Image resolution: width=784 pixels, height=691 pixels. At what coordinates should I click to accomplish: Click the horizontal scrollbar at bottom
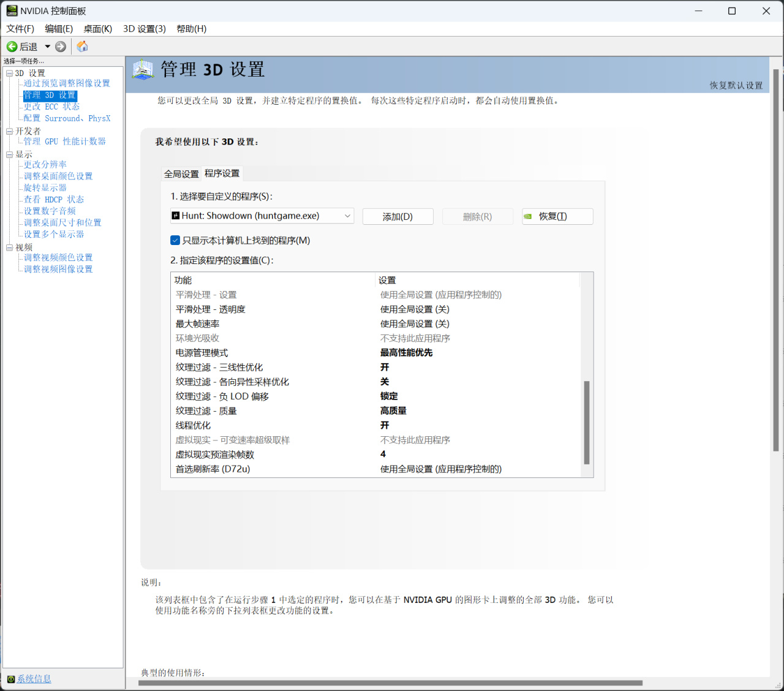[390, 683]
